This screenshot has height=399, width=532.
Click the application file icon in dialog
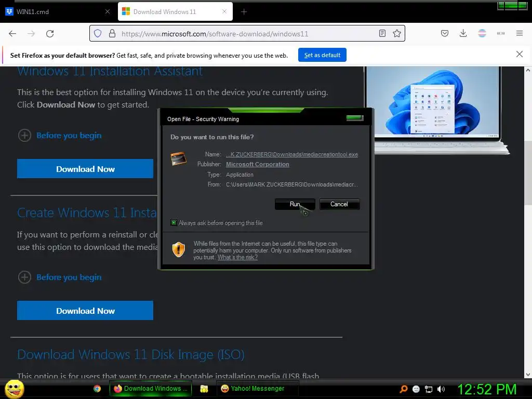pos(179,158)
